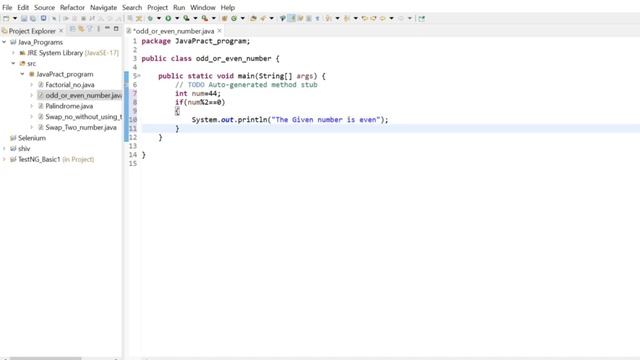Open the Source menu
This screenshot has width=640, height=360.
(44, 7)
